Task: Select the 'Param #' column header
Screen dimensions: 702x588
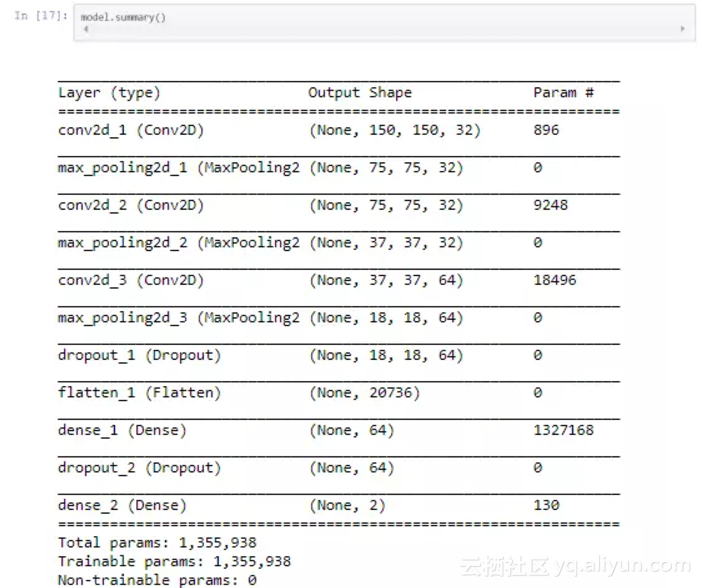Action: [563, 93]
